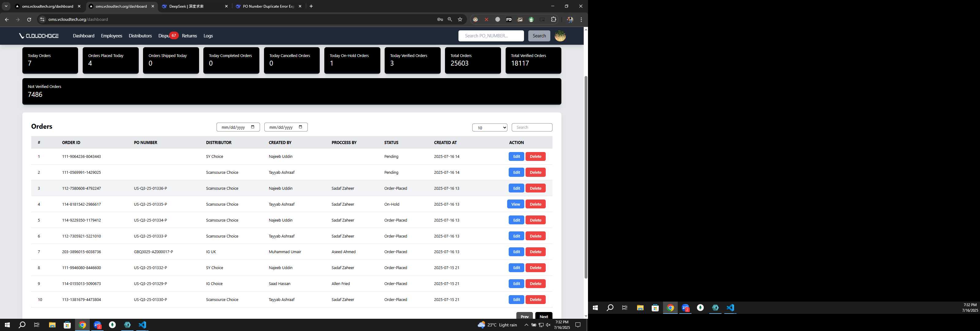Open the weather widget showing Light rain
Image resolution: width=980 pixels, height=331 pixels.
[x=497, y=325]
